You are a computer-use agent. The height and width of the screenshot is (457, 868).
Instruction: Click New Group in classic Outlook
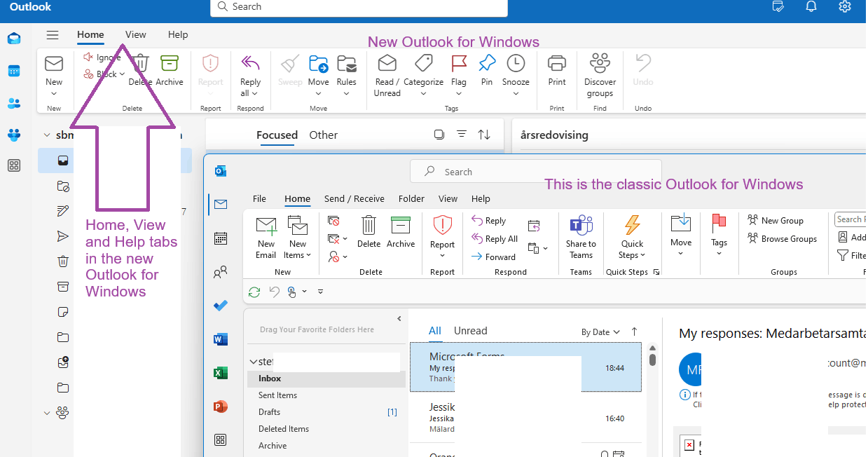click(776, 220)
